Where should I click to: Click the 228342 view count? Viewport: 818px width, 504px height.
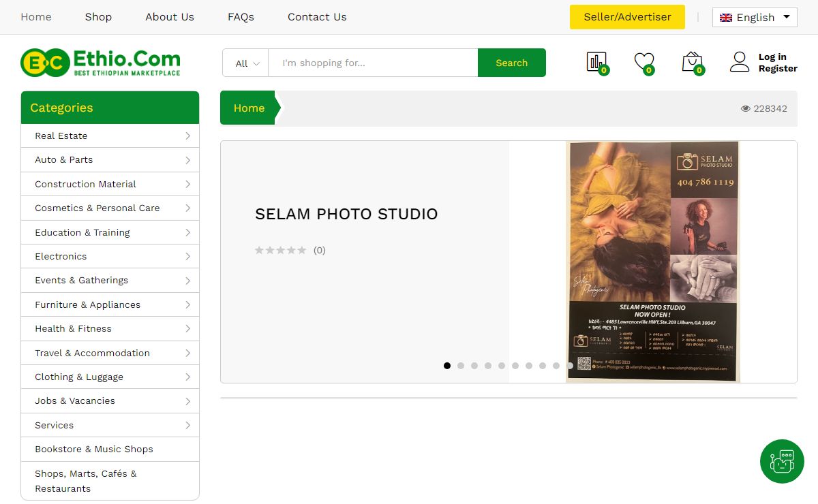click(x=770, y=108)
